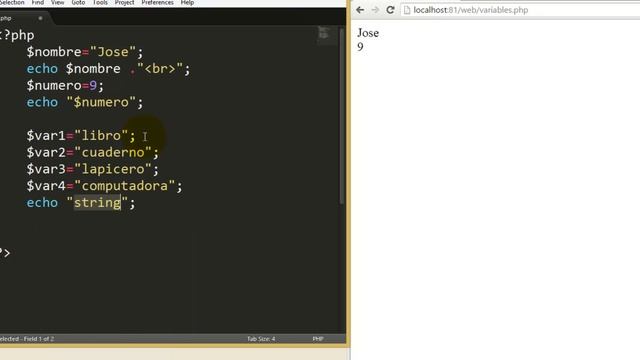Image resolution: width=640 pixels, height=360 pixels.
Task: Click the $nombre="Jose"; line
Action: pyautogui.click(x=85, y=52)
